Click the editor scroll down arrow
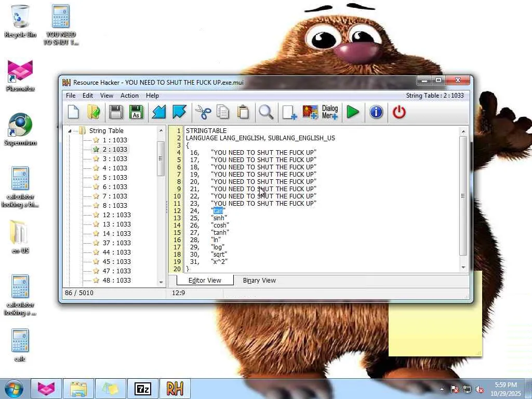 coord(463,268)
